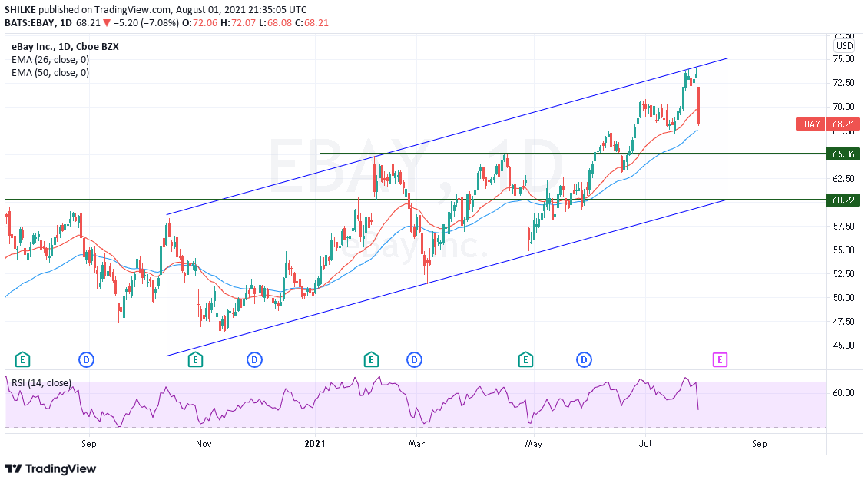Screen dimensions: 868x483
Task: Click the 72.50 price axis label
Action: [843, 82]
